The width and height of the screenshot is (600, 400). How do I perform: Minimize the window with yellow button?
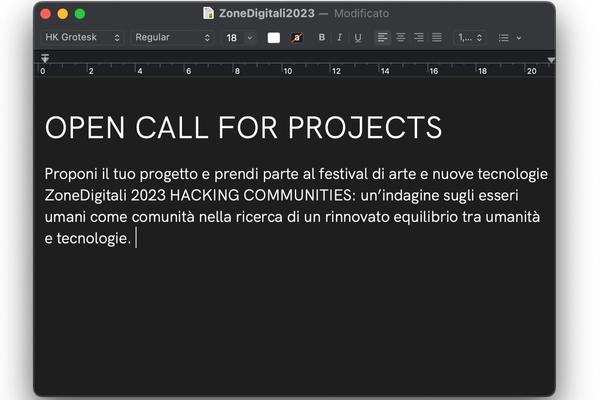coord(63,14)
